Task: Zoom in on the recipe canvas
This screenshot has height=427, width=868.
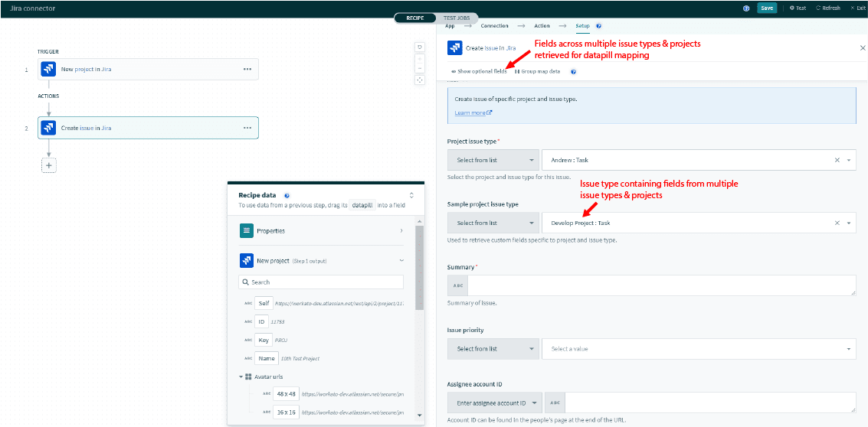Action: 420,58
